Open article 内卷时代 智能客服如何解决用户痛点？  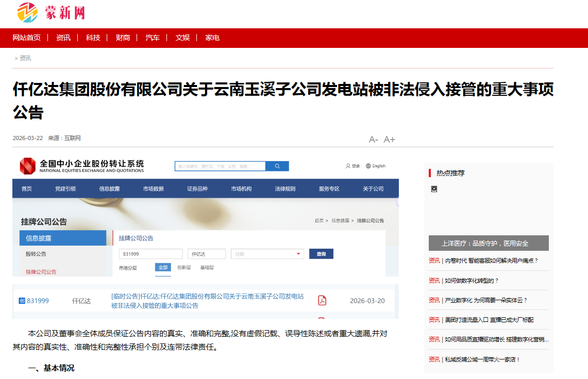(491, 261)
